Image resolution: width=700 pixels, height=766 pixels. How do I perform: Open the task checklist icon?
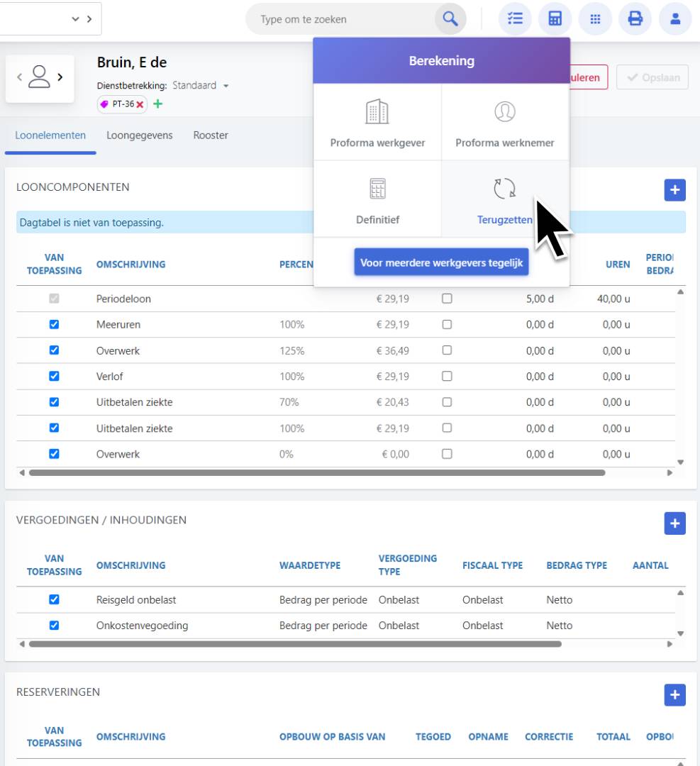[516, 19]
